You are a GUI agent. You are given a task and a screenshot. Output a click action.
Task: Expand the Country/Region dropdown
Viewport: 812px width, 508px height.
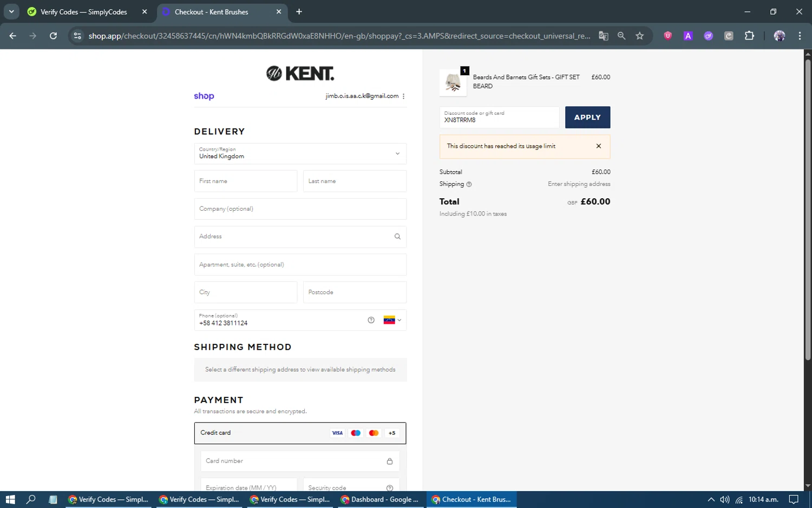click(300, 153)
